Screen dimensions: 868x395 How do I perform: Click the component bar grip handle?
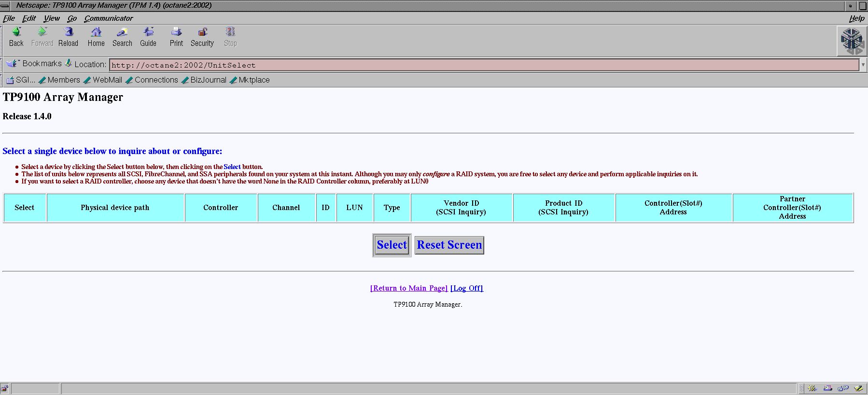tap(801, 388)
